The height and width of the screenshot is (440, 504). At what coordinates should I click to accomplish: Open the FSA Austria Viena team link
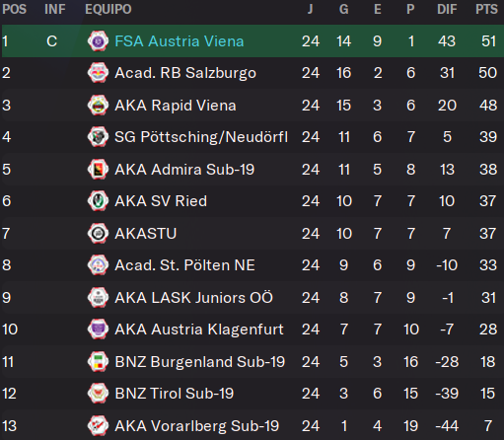[x=180, y=41]
